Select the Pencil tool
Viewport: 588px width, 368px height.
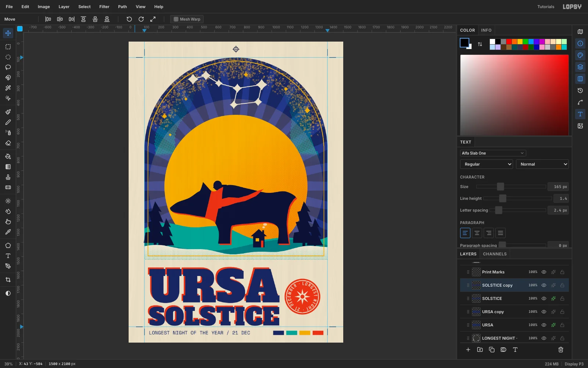8,122
